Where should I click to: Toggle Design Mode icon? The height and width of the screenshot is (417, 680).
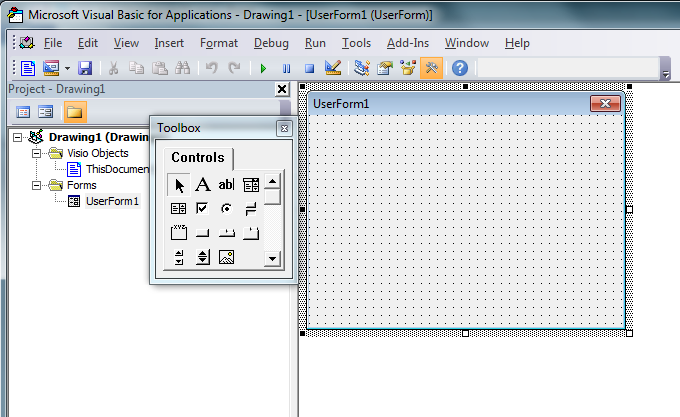coord(333,68)
